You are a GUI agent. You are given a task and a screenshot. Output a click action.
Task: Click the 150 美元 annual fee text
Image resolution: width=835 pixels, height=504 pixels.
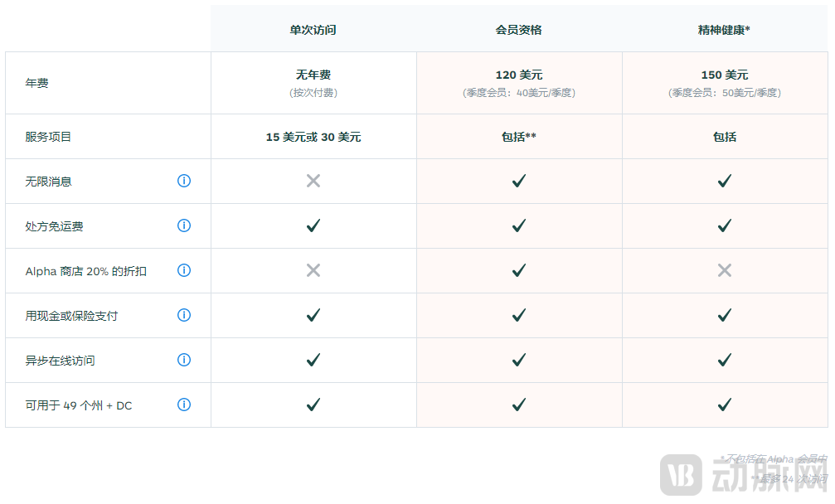pos(725,75)
